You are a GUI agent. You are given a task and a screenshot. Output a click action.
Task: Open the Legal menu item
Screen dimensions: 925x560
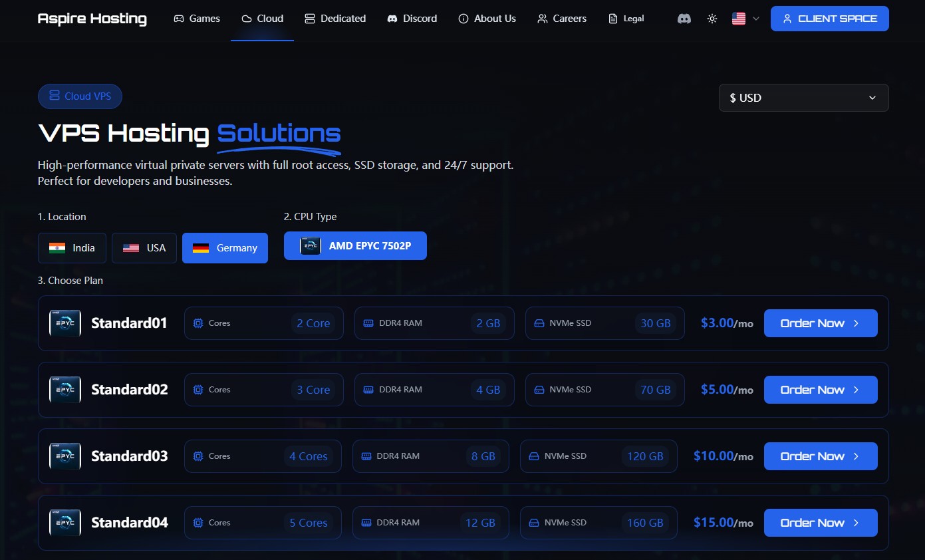coord(626,19)
